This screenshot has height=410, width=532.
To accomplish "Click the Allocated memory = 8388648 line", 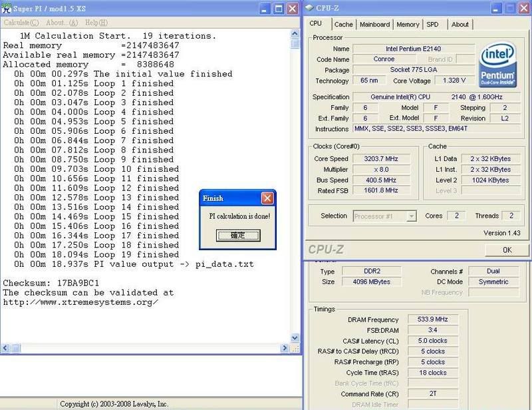I will pos(88,64).
